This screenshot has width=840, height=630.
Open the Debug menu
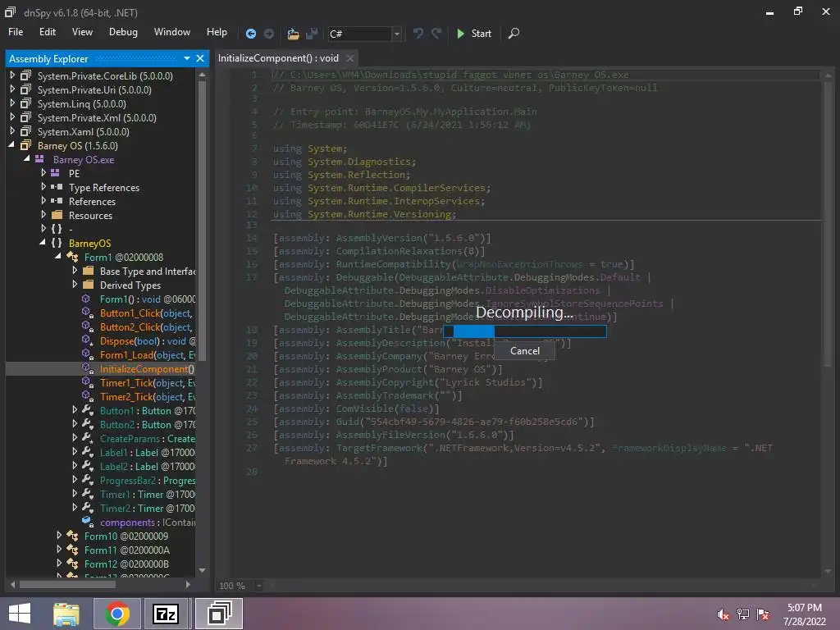tap(123, 32)
